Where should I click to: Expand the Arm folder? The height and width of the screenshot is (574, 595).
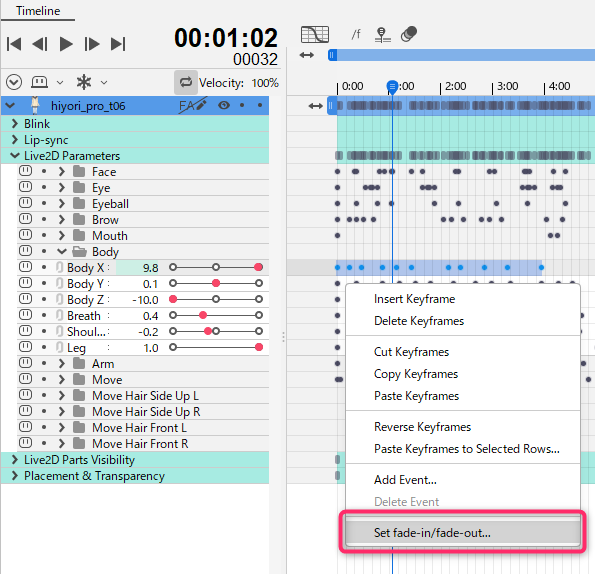pyautogui.click(x=61, y=363)
